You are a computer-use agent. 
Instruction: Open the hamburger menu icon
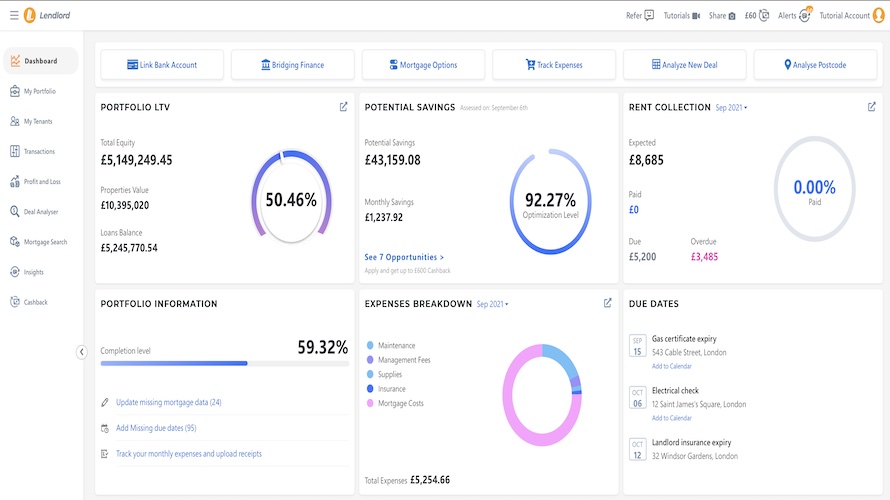[13, 15]
